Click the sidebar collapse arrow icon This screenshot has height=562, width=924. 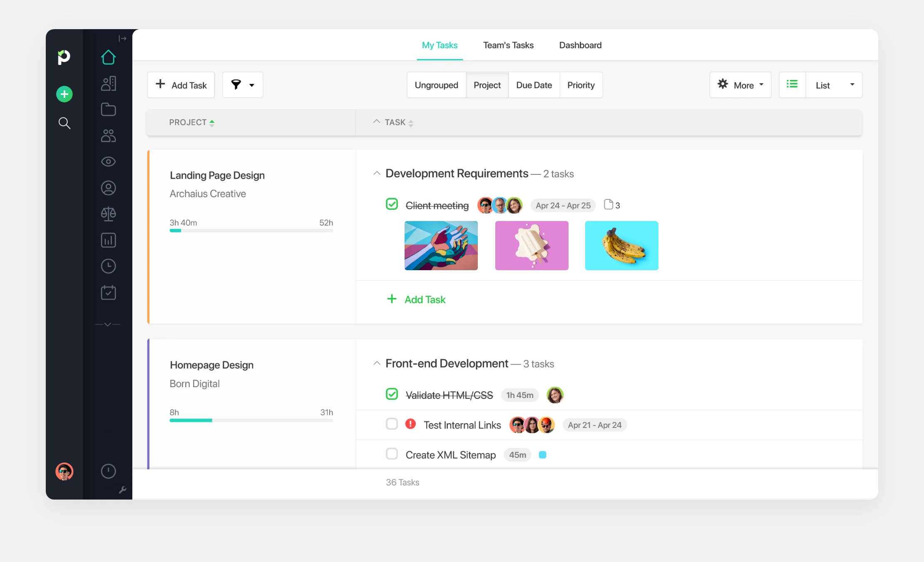[x=122, y=38]
